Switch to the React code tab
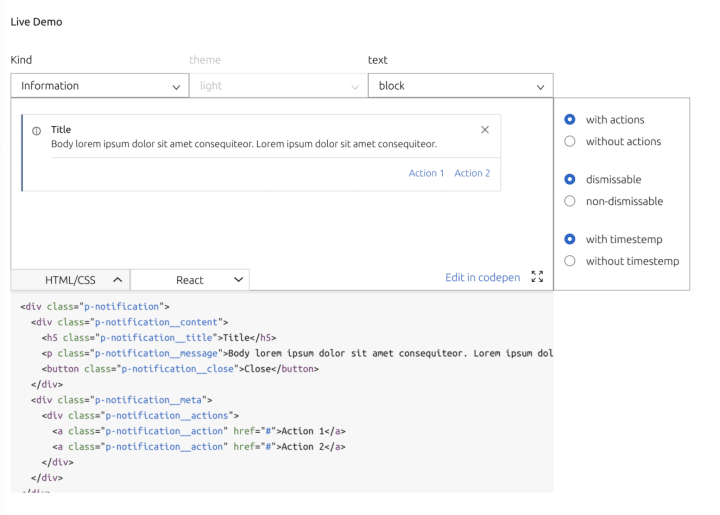Viewport: 720px width, 515px height. pyautogui.click(x=190, y=280)
